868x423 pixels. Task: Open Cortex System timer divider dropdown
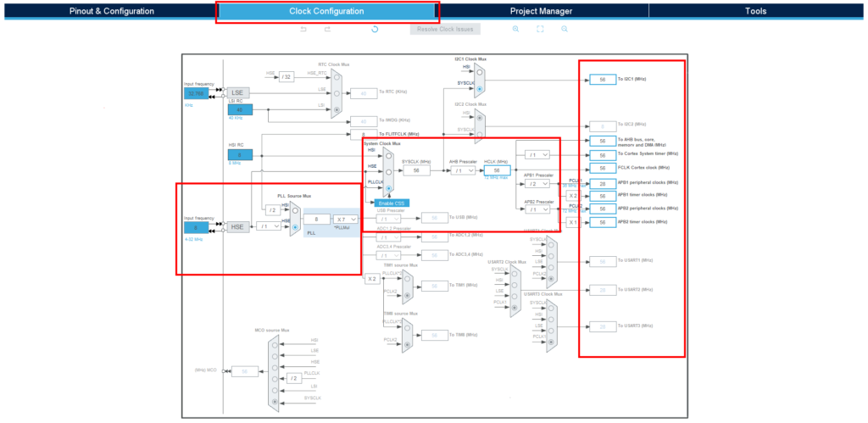point(537,155)
